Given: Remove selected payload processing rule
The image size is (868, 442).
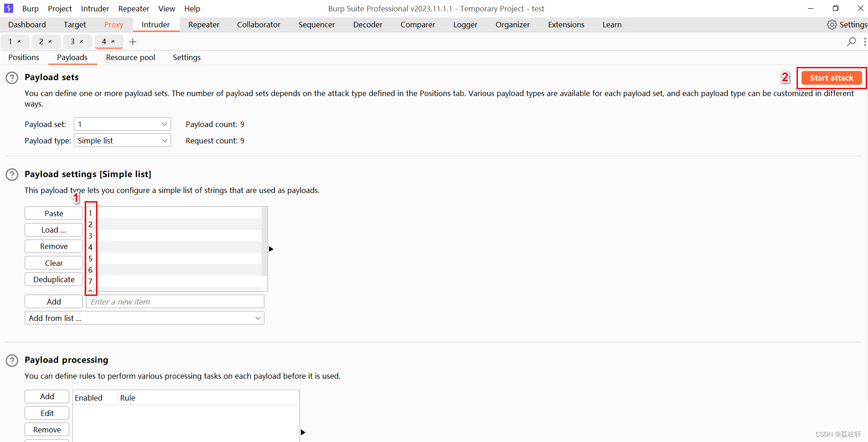Looking at the screenshot, I should [47, 430].
